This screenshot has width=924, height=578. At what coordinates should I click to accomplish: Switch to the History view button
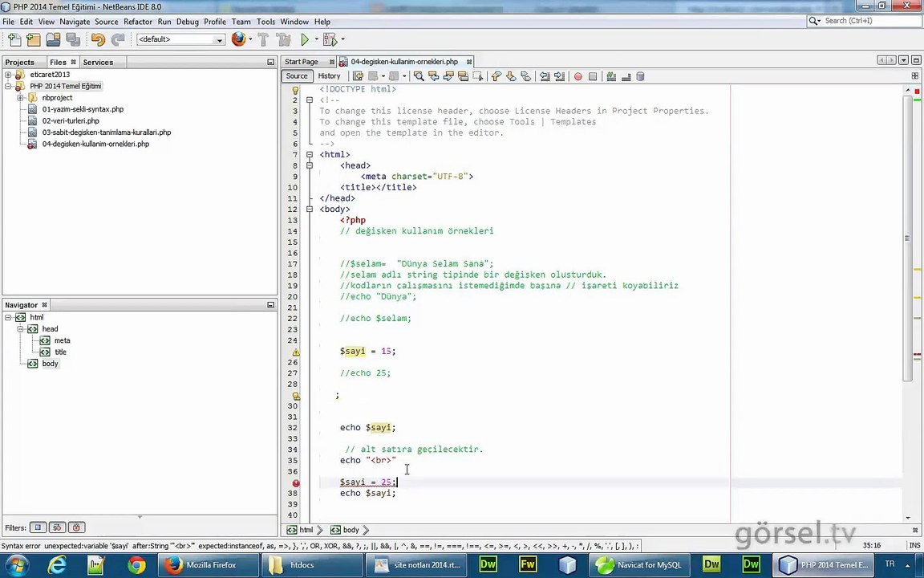[329, 76]
